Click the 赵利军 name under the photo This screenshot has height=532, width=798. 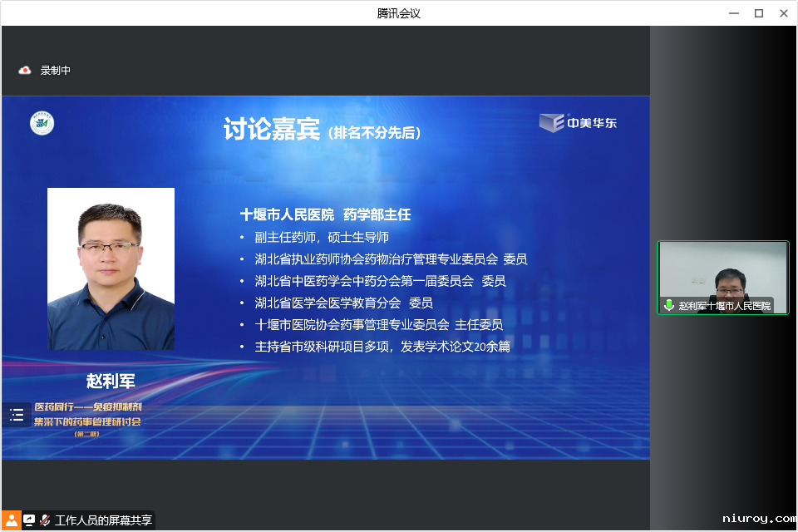click(x=111, y=382)
